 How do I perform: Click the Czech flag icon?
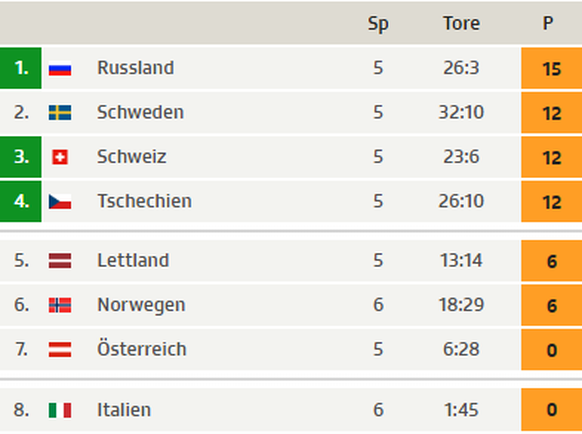[x=60, y=202]
